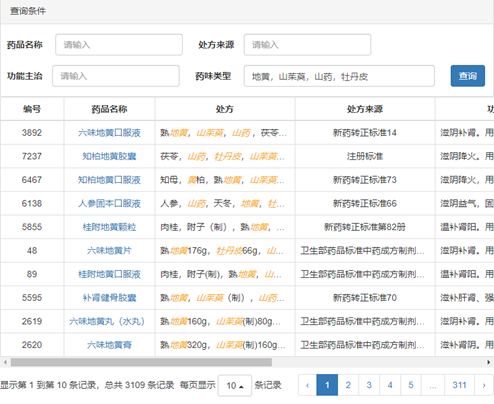Viewport: 494px width, 404px height.
Task: Jump to last page 311
Action: [x=459, y=385]
